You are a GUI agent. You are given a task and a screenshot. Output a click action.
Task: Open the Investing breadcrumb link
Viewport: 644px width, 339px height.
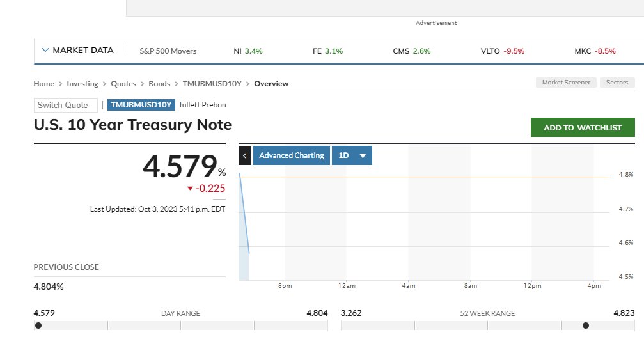pyautogui.click(x=82, y=83)
